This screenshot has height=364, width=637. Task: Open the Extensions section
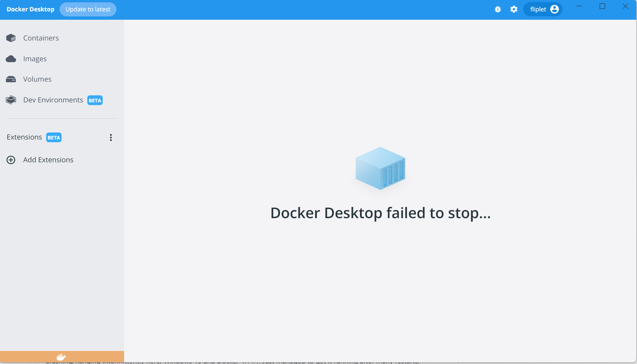24,137
